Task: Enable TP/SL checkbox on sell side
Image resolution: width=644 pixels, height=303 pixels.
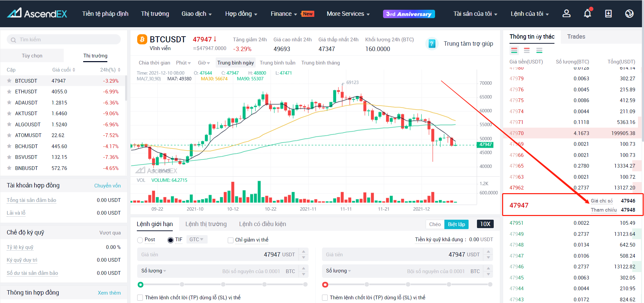Action: point(325,298)
